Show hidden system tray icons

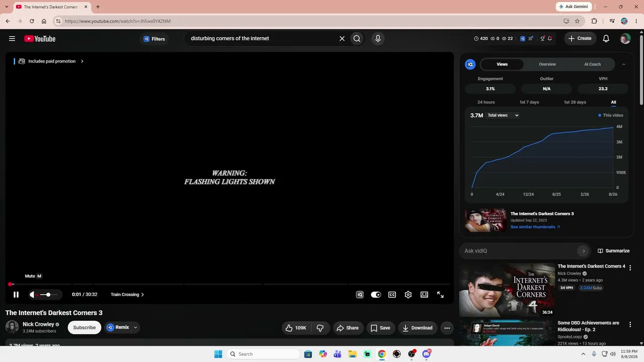[583, 354]
